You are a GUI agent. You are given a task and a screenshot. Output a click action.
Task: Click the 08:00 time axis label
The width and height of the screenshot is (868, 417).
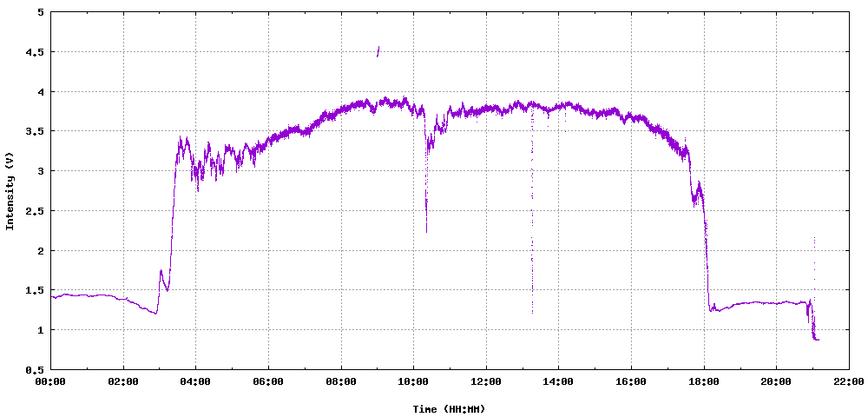pos(341,381)
